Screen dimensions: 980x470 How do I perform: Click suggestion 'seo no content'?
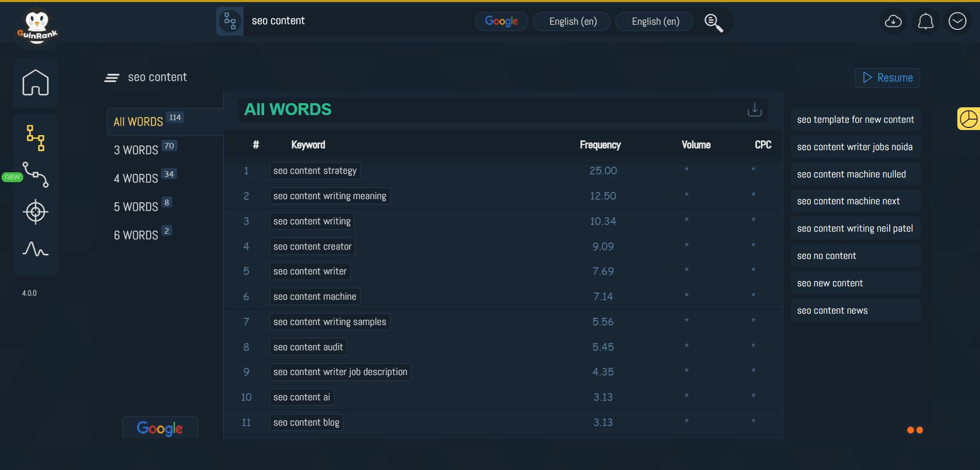[x=856, y=256]
